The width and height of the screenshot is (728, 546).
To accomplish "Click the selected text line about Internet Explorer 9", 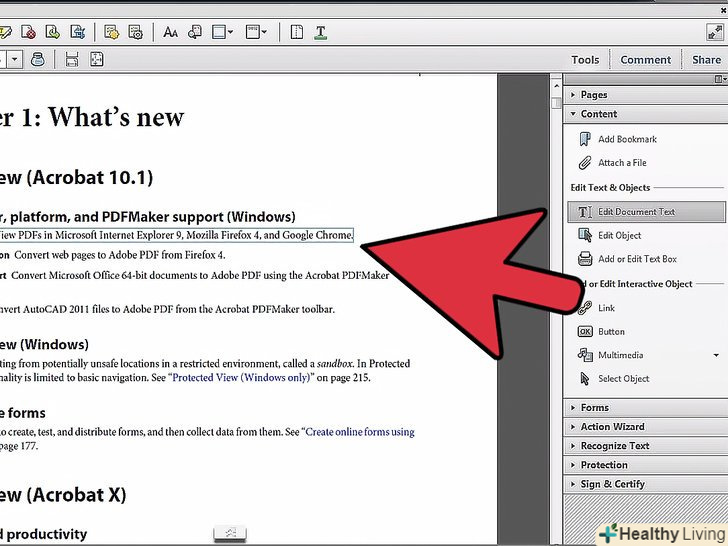I will tap(176, 235).
